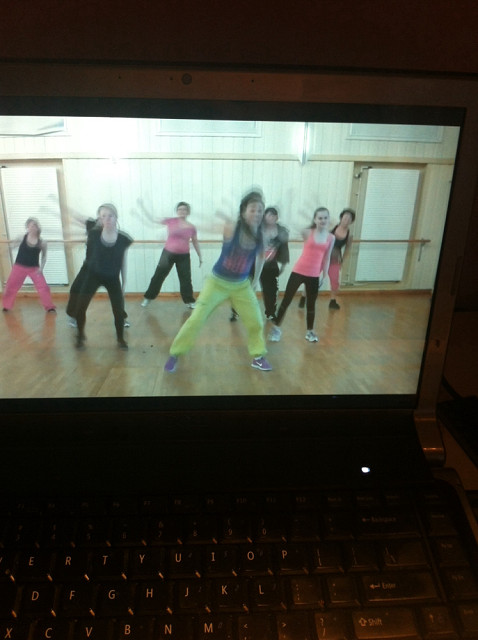The image size is (478, 640).
Task: Click the white door on the right wall
Action: point(386,225)
